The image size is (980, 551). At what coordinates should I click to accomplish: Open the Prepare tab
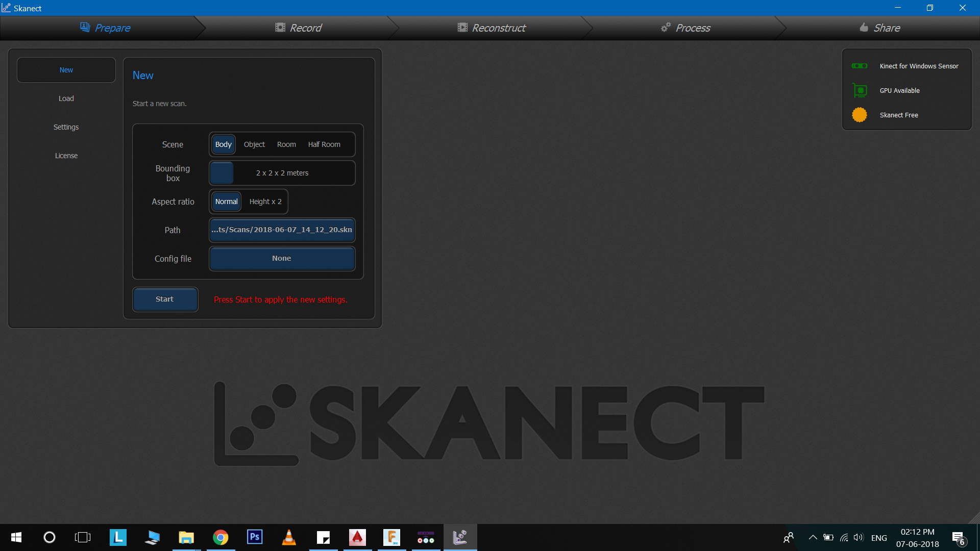click(105, 28)
